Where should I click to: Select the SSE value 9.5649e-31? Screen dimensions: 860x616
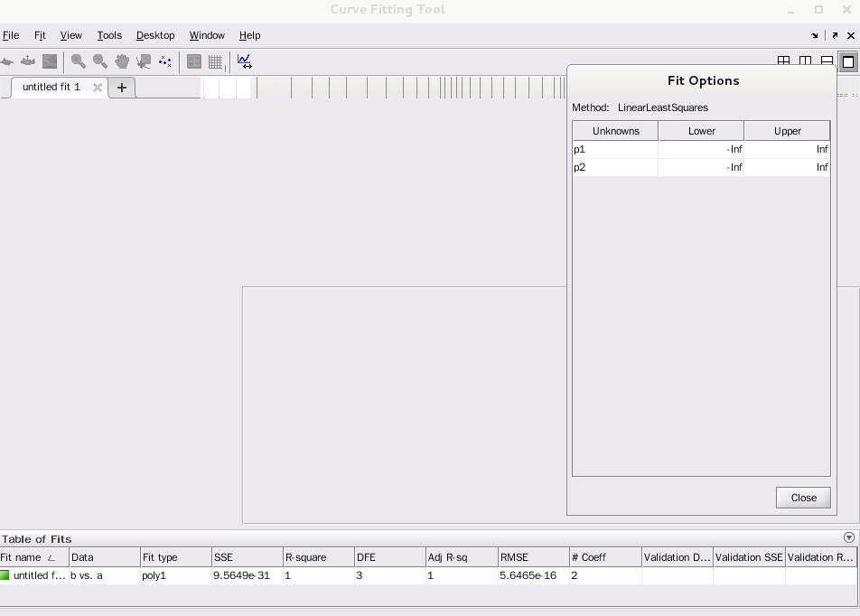(x=248, y=575)
